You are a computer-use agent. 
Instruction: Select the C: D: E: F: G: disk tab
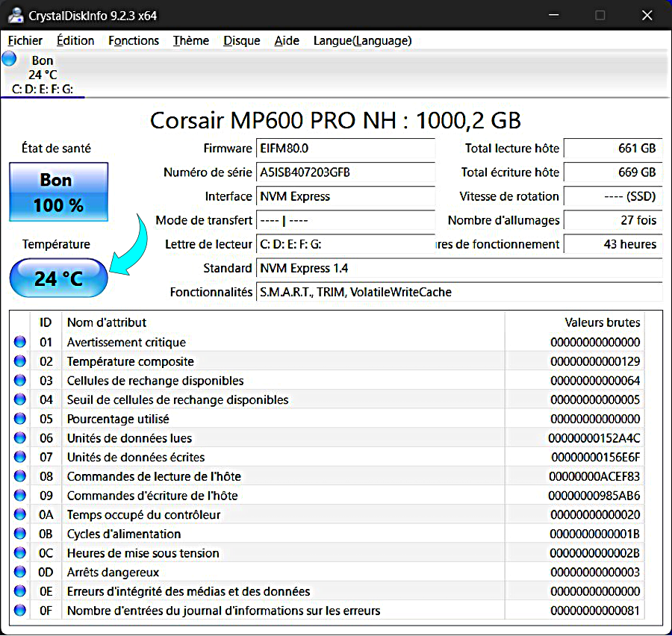[x=43, y=74]
